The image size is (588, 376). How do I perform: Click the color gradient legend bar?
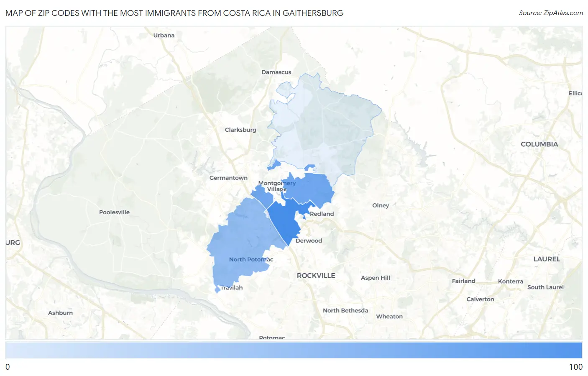(294, 350)
